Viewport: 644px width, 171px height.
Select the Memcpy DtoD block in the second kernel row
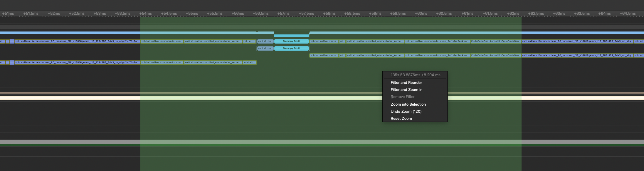291,48
